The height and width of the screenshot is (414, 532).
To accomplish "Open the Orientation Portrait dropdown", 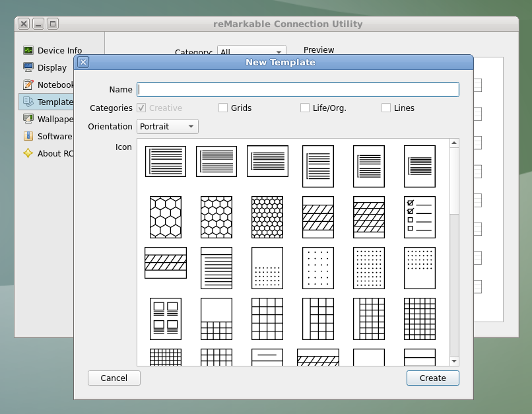I will [x=168, y=127].
